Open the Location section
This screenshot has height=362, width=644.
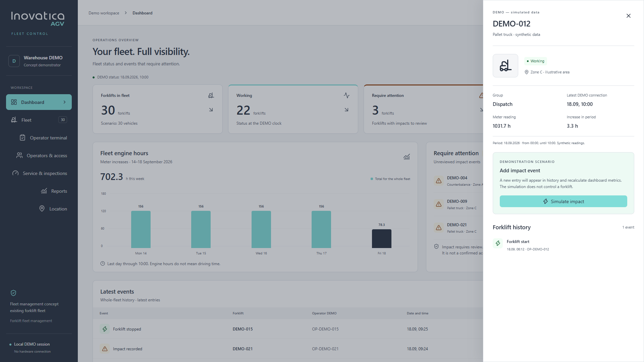coord(39,209)
